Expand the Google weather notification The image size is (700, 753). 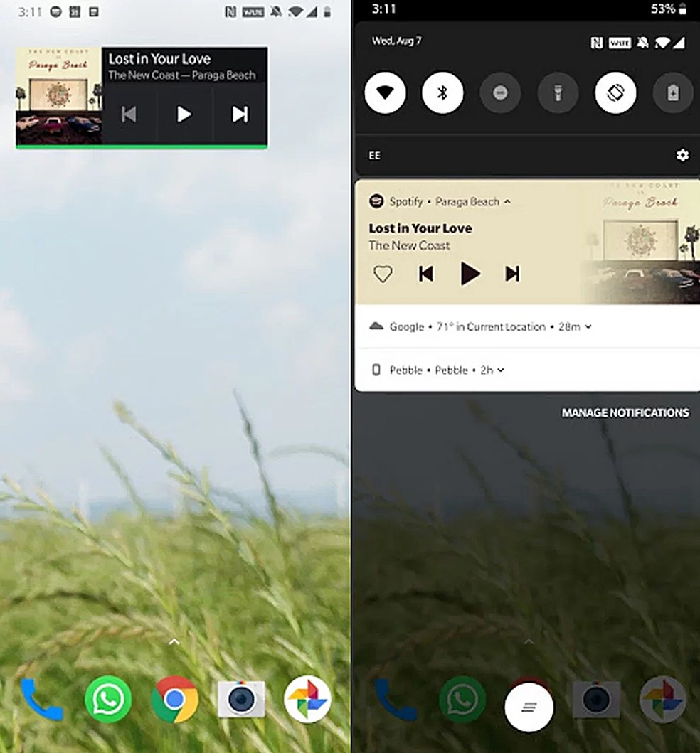pos(588,326)
